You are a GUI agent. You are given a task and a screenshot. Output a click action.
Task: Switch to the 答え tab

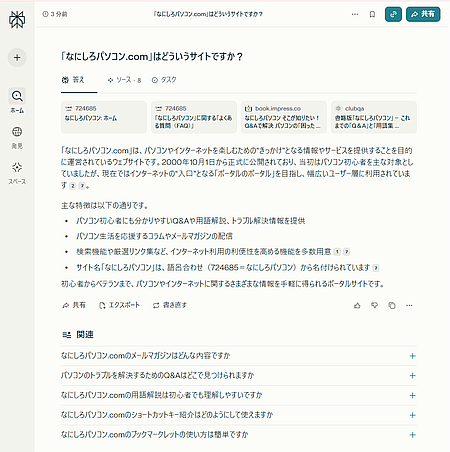73,80
